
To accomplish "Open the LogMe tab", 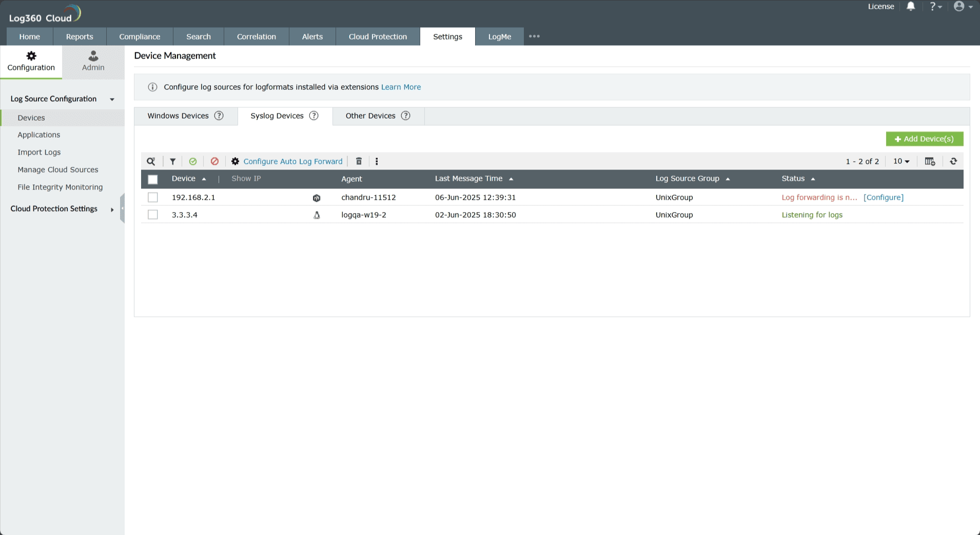I will tap(500, 36).
